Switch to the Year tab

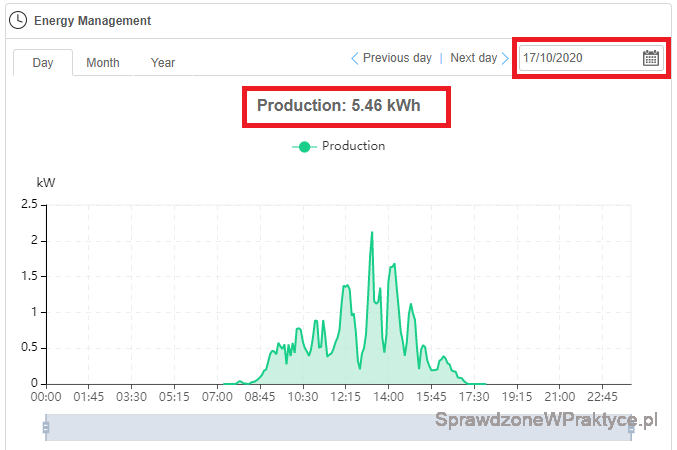point(163,63)
